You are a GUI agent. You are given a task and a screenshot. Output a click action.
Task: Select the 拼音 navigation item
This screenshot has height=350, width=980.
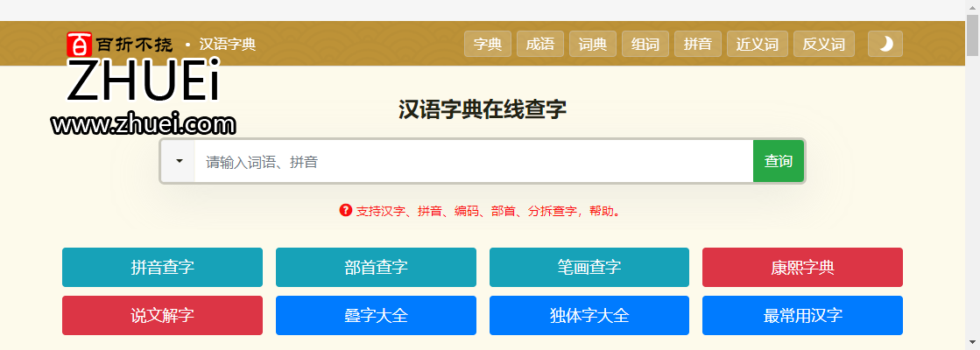click(x=697, y=44)
